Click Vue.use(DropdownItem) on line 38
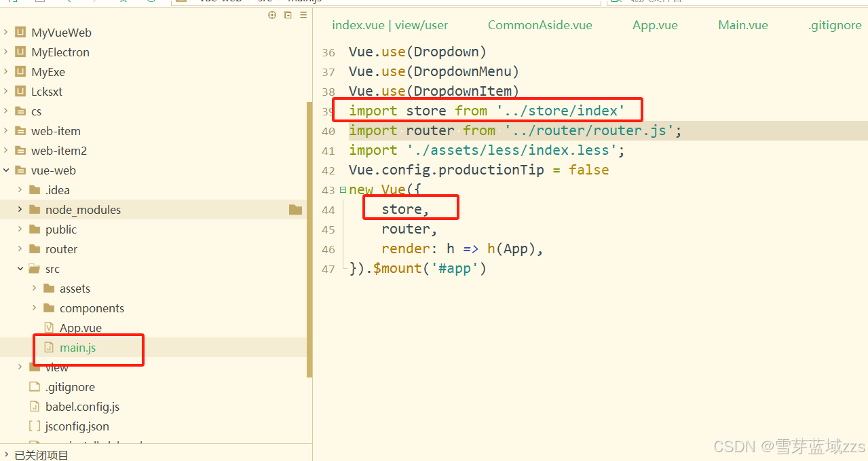 pos(434,91)
